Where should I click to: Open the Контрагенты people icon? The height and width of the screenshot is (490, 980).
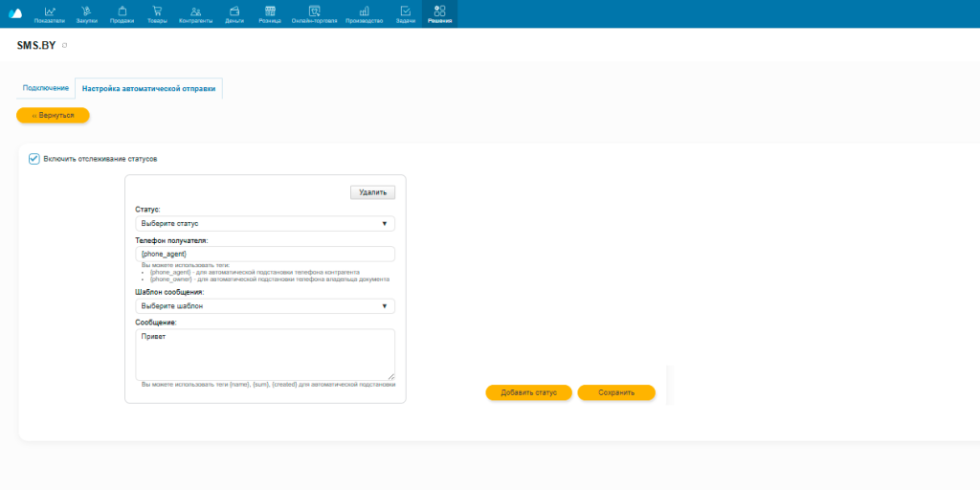tap(195, 11)
